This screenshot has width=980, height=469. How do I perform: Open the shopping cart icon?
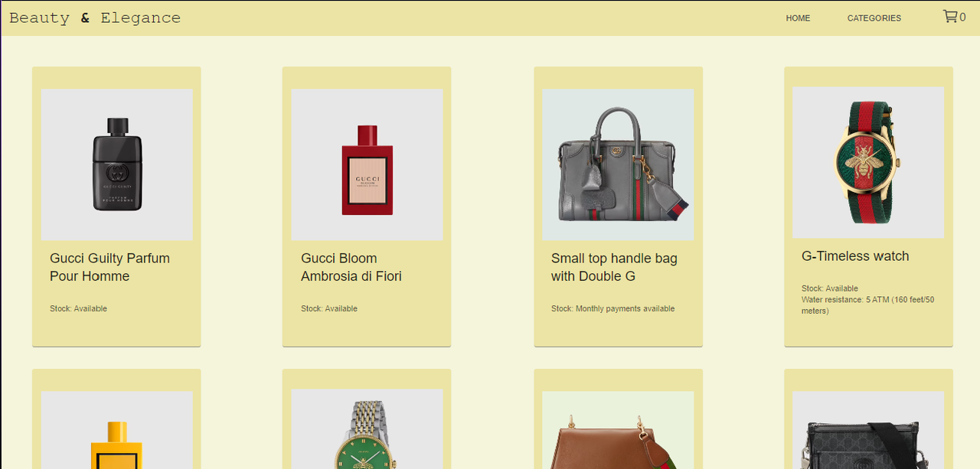tap(949, 16)
